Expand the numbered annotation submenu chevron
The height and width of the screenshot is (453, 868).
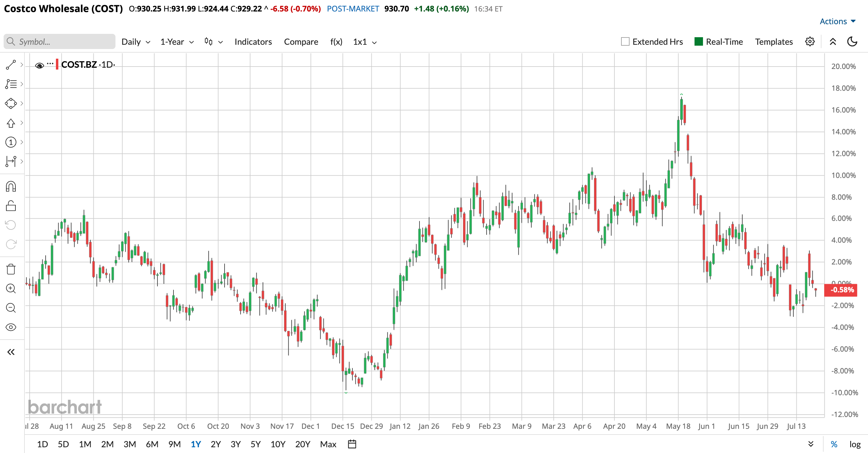[21, 142]
